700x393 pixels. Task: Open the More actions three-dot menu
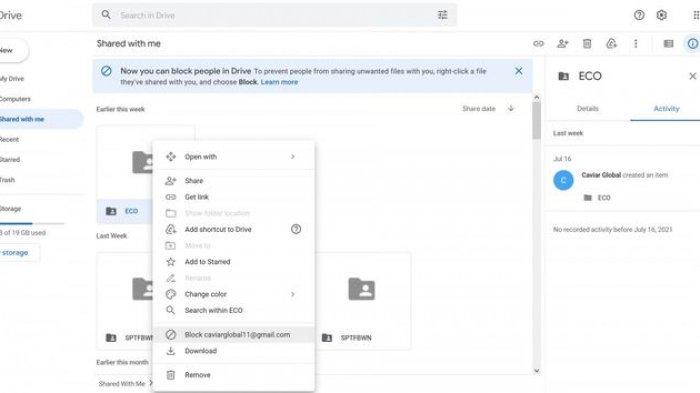(x=636, y=43)
